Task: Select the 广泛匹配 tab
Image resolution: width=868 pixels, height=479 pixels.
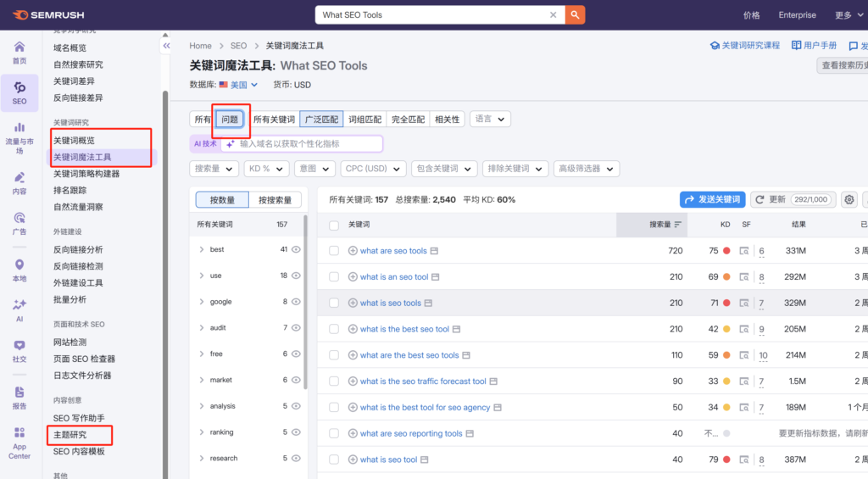Action: [321, 119]
